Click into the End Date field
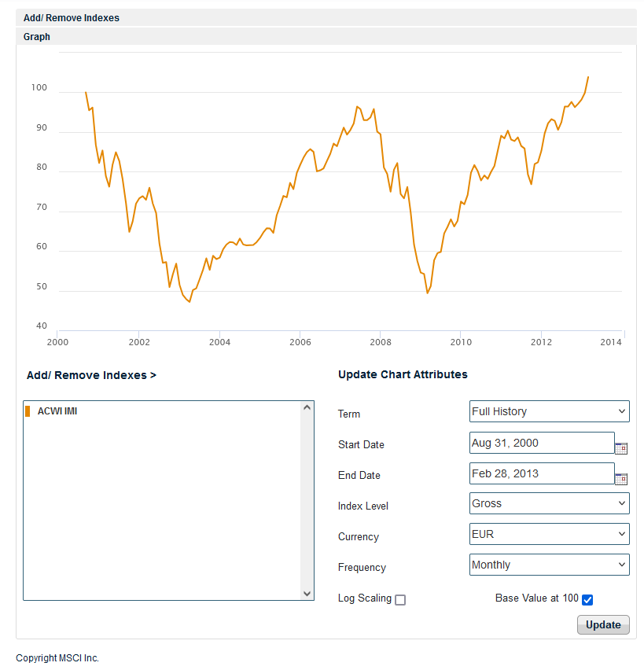This screenshot has height=670, width=644. click(x=541, y=473)
